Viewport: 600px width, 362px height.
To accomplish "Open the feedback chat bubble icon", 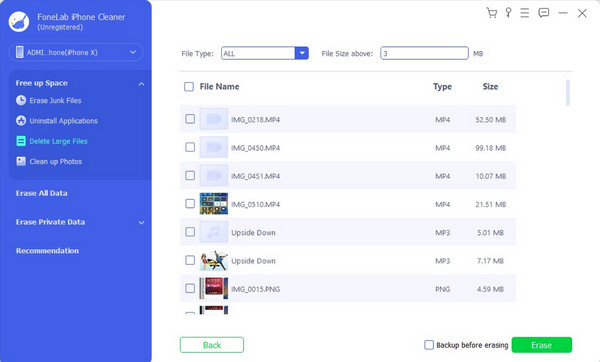I will coord(543,13).
